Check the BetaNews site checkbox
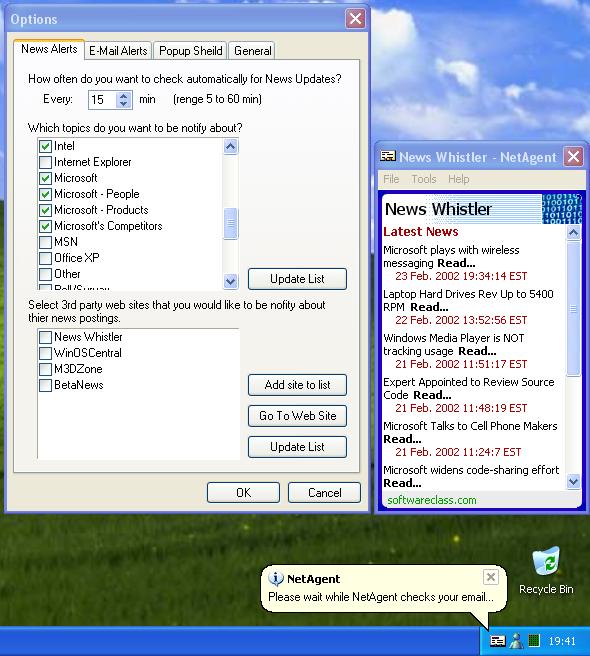The width and height of the screenshot is (590, 656). [45, 385]
